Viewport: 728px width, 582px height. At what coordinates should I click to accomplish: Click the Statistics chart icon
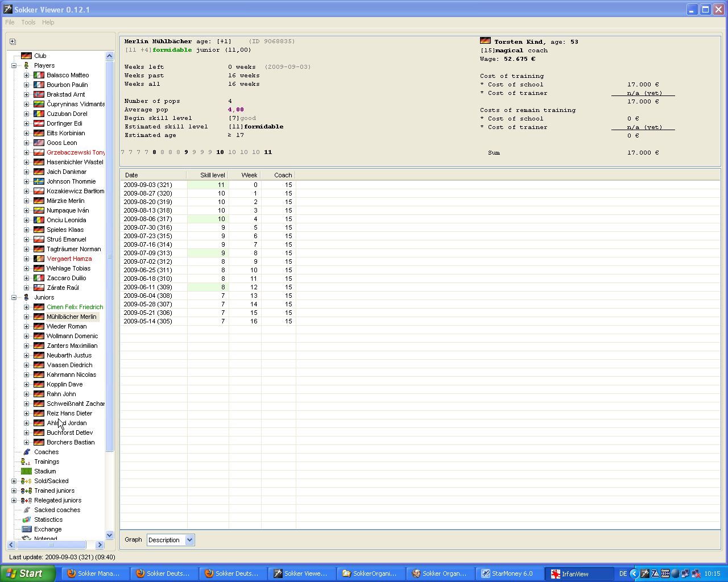26,519
